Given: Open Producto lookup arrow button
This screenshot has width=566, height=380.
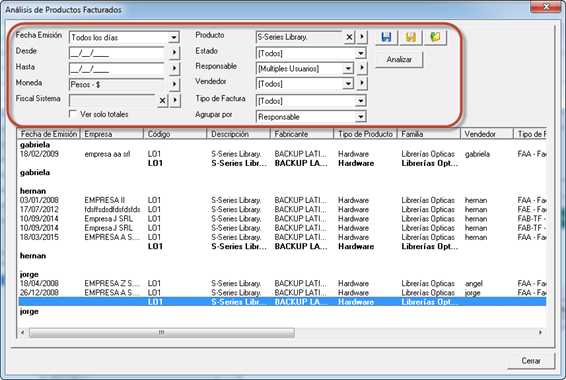Looking at the screenshot, I should pyautogui.click(x=362, y=37).
